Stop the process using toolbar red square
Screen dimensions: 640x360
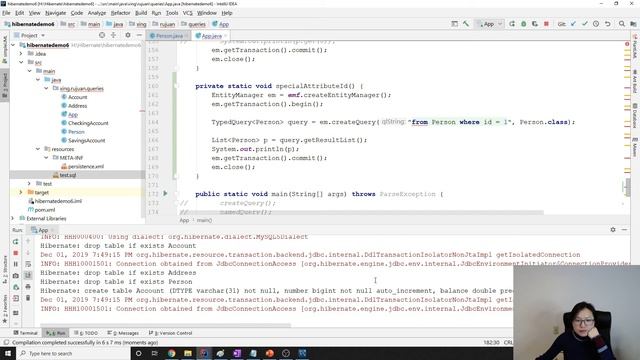[x=546, y=24]
